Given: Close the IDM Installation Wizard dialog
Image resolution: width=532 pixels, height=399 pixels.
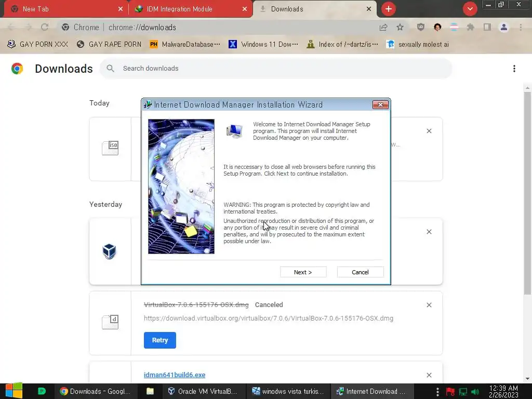Looking at the screenshot, I should tap(380, 105).
